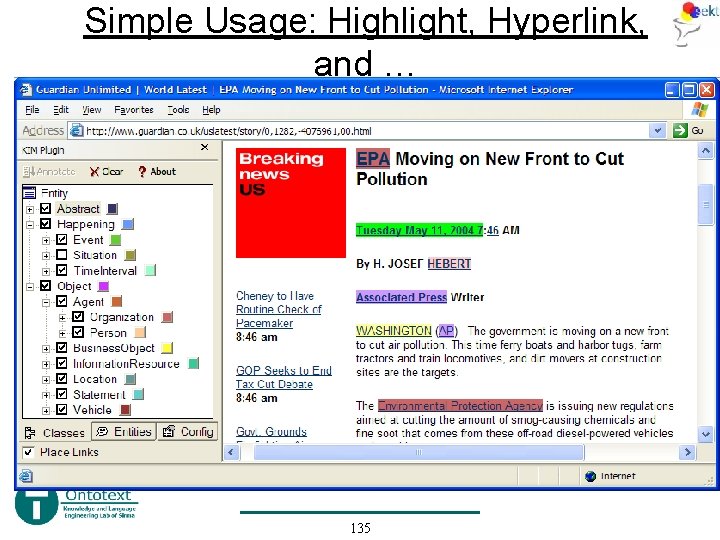This screenshot has height=540, width=720.
Task: Switch to the Entities tab
Action: coord(124,432)
